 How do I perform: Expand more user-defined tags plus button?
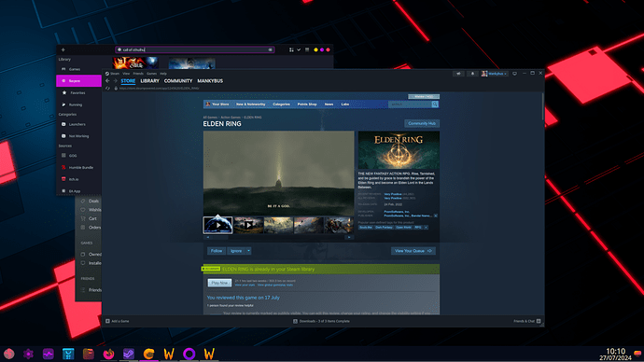pyautogui.click(x=426, y=228)
